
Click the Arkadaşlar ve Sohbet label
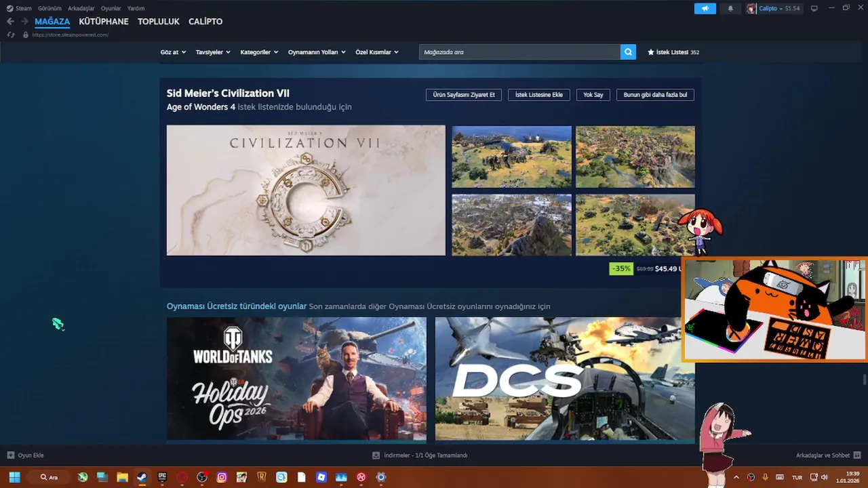point(823,455)
